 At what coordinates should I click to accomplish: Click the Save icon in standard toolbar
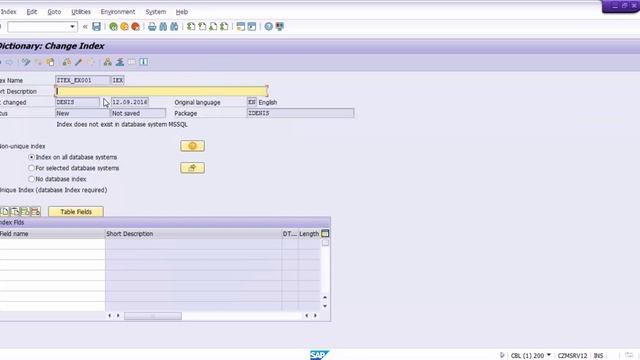[x=96, y=27]
